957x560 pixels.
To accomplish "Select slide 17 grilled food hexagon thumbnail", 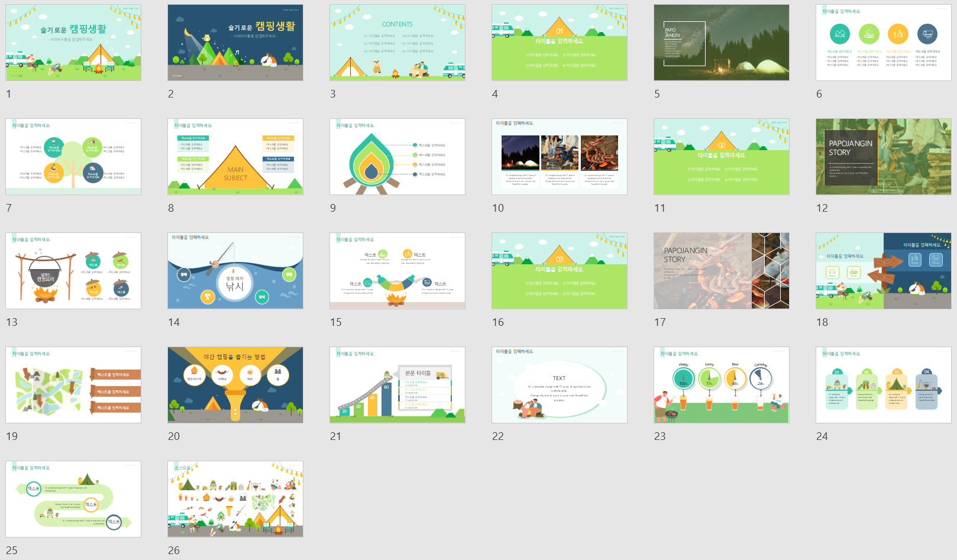I will (x=722, y=271).
